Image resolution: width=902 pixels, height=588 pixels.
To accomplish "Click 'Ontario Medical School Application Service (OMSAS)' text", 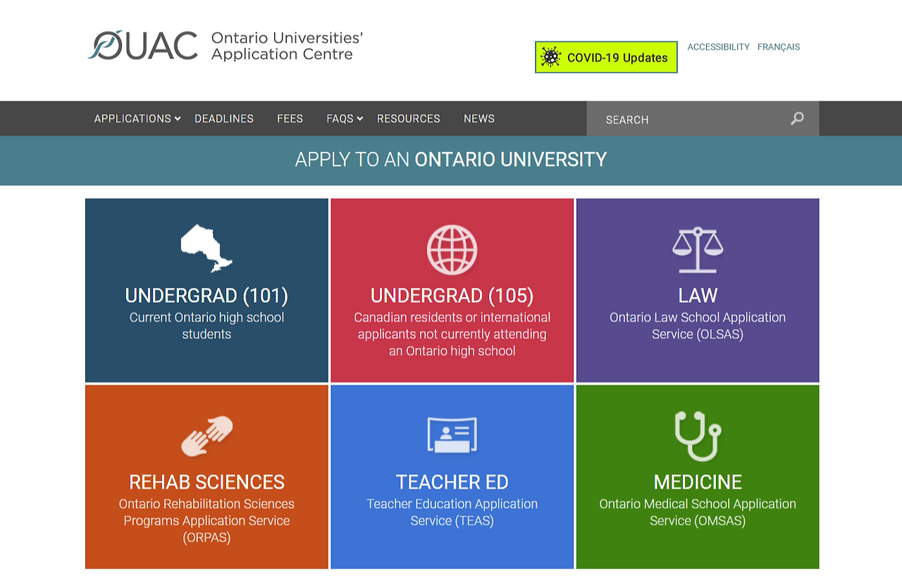I will [x=698, y=512].
